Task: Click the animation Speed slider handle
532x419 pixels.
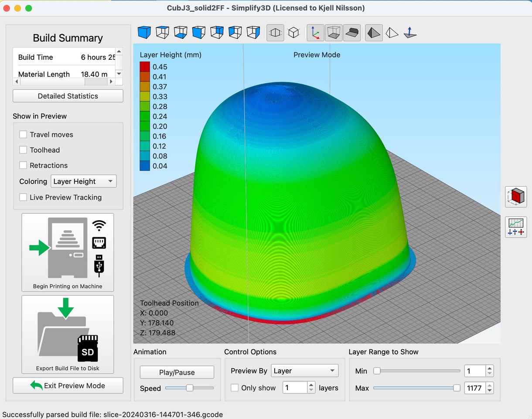Action: pyautogui.click(x=190, y=388)
